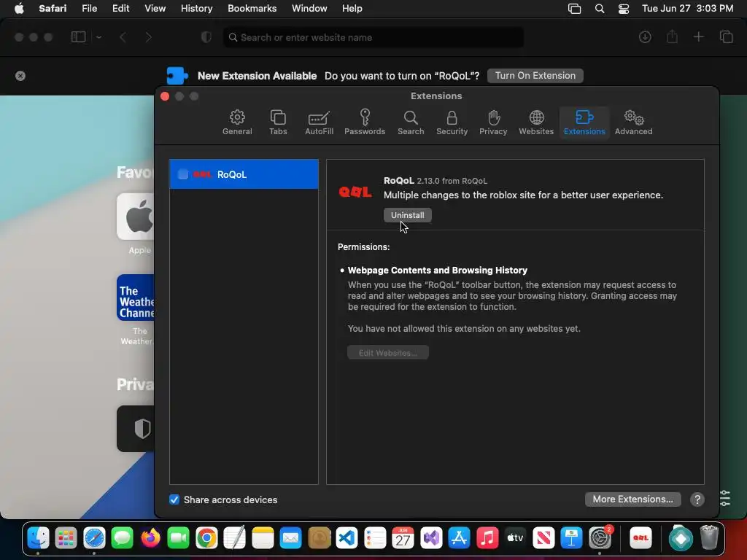Click the Safari address search field
The width and height of the screenshot is (747, 560).
(x=373, y=37)
